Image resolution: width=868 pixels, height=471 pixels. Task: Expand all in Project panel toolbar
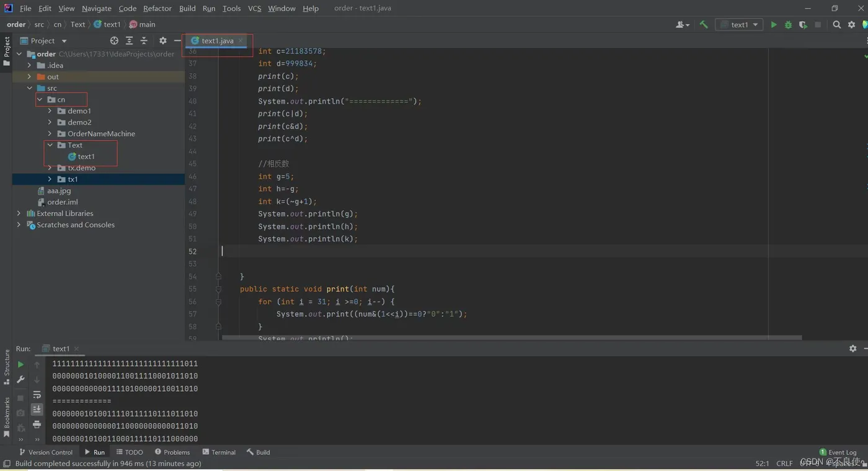(129, 40)
